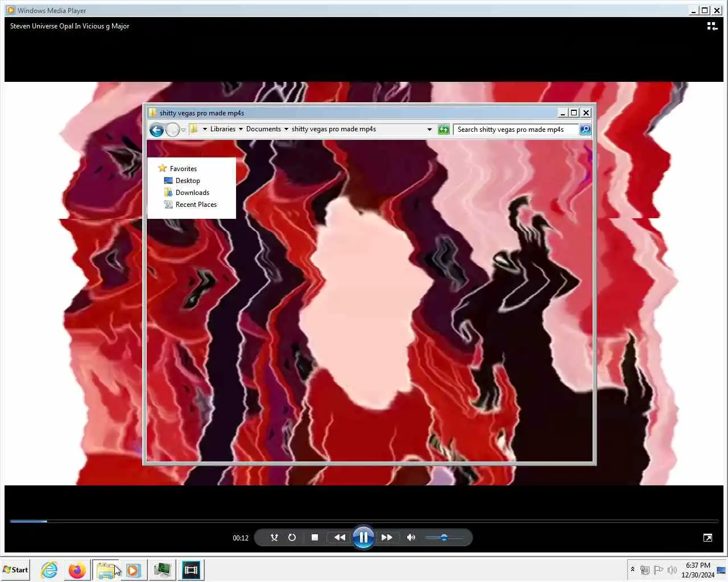728x582 pixels.
Task: Open the Start menu
Action: (15, 569)
